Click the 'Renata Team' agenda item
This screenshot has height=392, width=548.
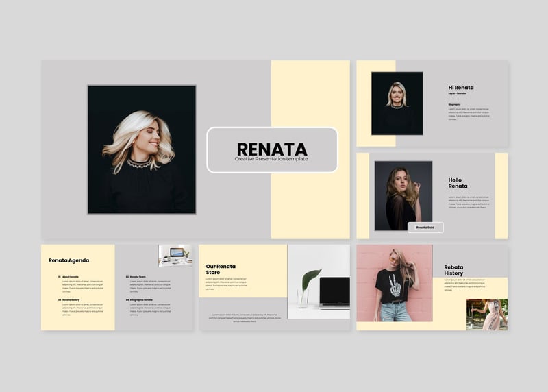(x=136, y=277)
